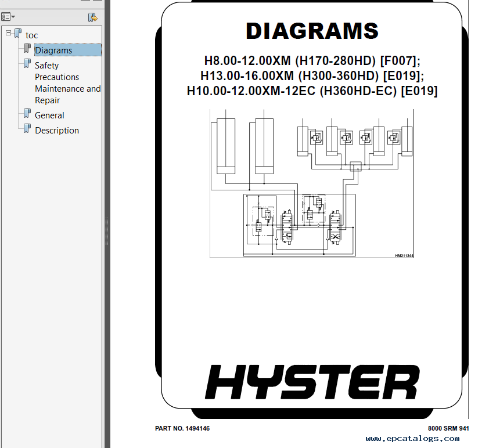
Task: Click the hydraulic schematic diagram image
Action: pyautogui.click(x=312, y=183)
